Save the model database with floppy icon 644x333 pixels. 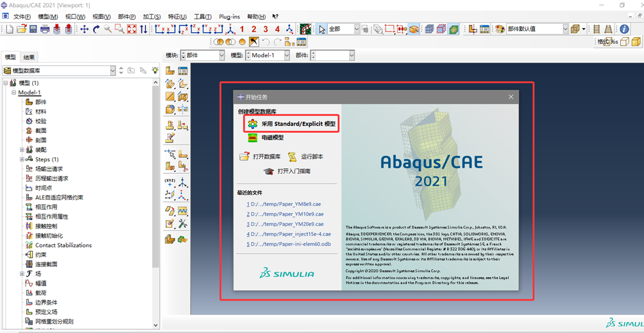(x=33, y=29)
